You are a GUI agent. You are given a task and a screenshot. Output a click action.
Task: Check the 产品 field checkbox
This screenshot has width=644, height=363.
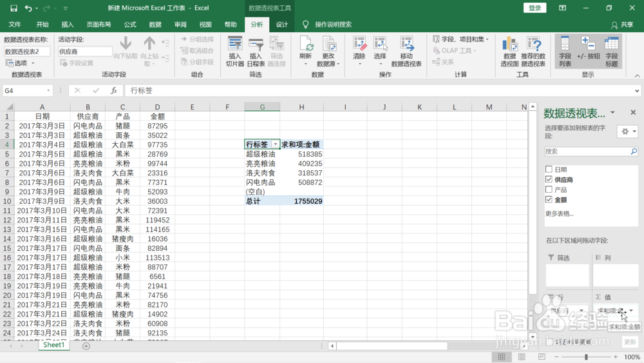click(549, 190)
